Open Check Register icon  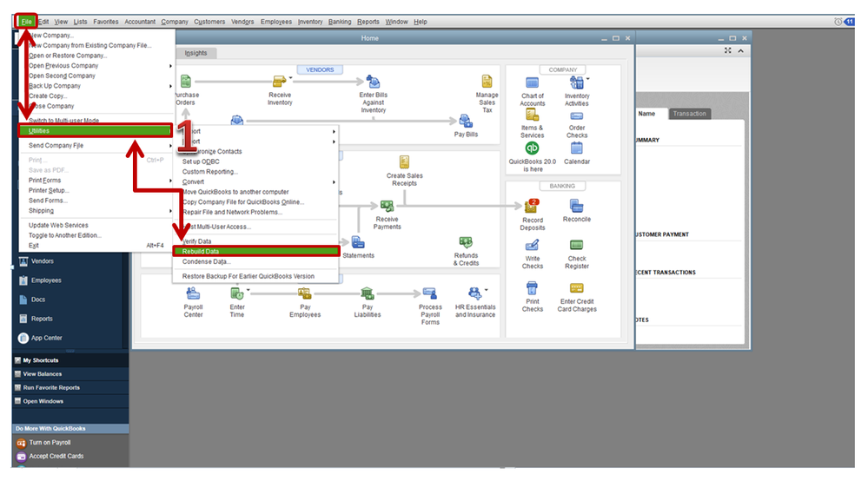pos(577,245)
